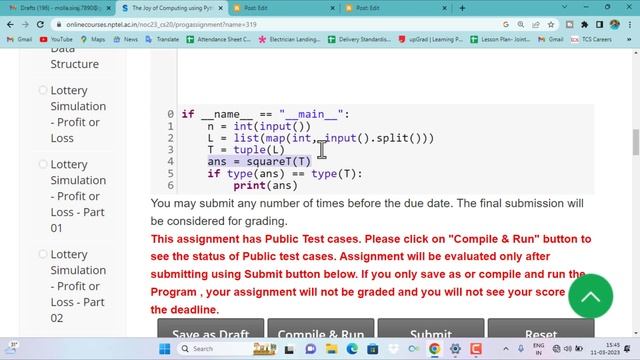Open Attendance Sheet bookmark
This screenshot has height=360, width=640.
pos(218,39)
